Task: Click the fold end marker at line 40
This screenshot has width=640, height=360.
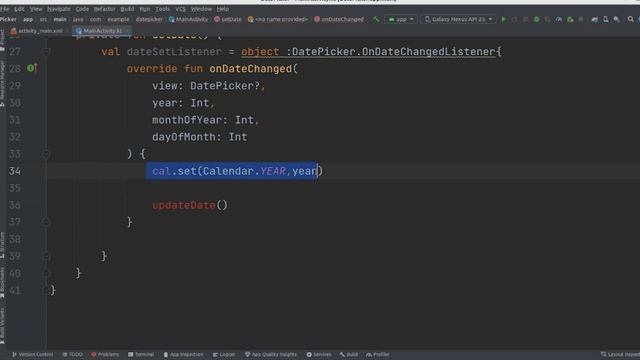Action: click(46, 273)
